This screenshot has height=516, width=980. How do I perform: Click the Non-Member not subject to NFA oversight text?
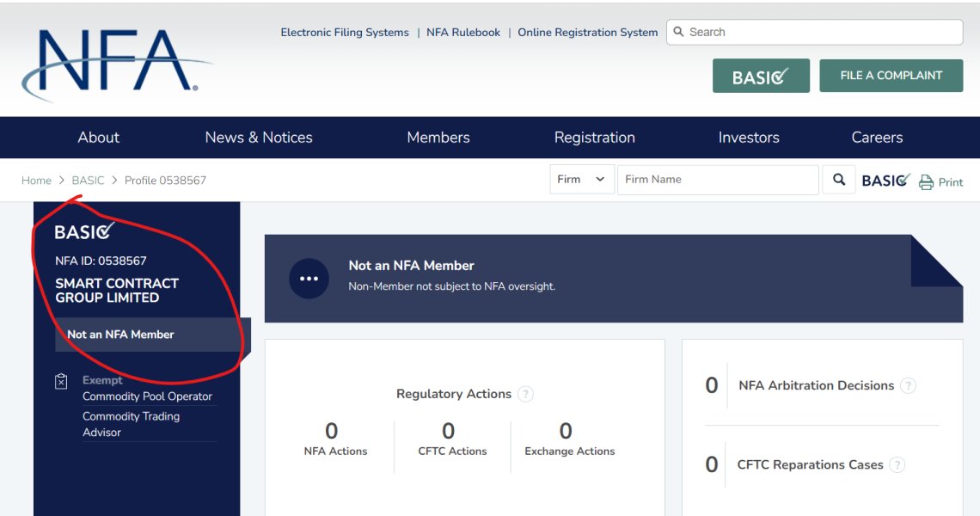click(x=452, y=286)
